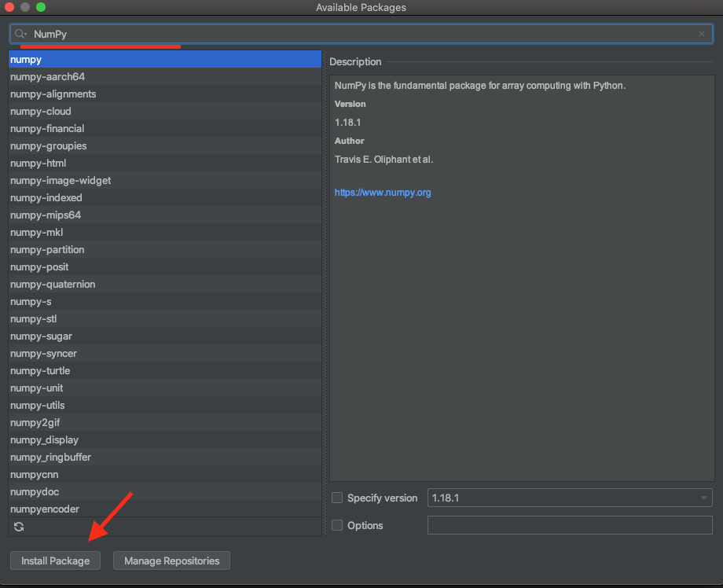Select numpyencoder package
This screenshot has width=723, height=588.
pyautogui.click(x=165, y=509)
